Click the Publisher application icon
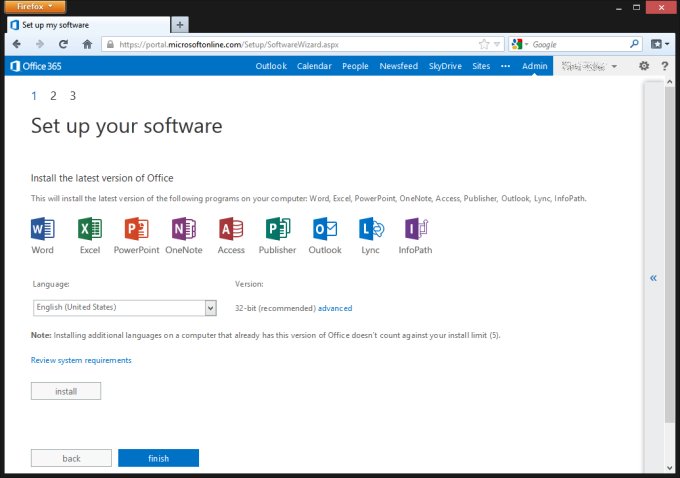Viewport: 680px width, 478px height. coord(277,228)
